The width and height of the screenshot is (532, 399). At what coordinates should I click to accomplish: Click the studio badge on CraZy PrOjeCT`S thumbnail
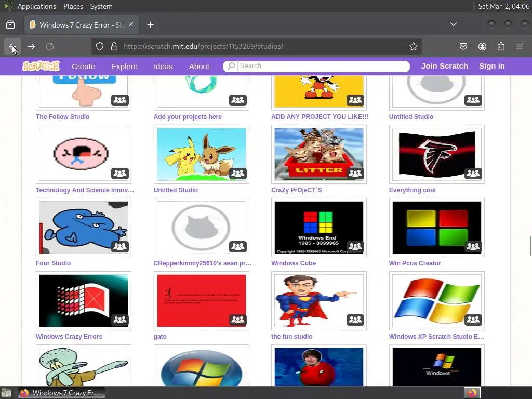coord(355,174)
